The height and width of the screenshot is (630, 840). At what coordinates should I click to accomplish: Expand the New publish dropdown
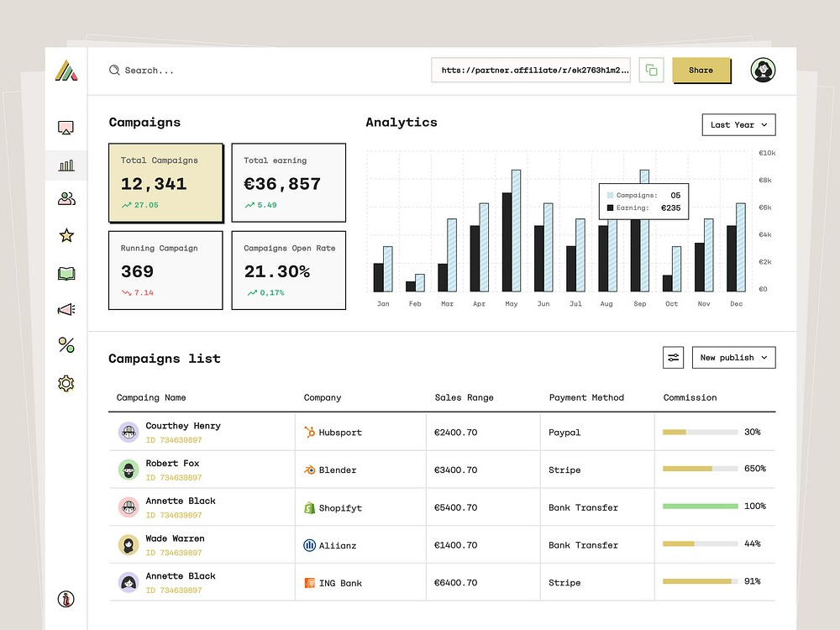click(x=733, y=357)
